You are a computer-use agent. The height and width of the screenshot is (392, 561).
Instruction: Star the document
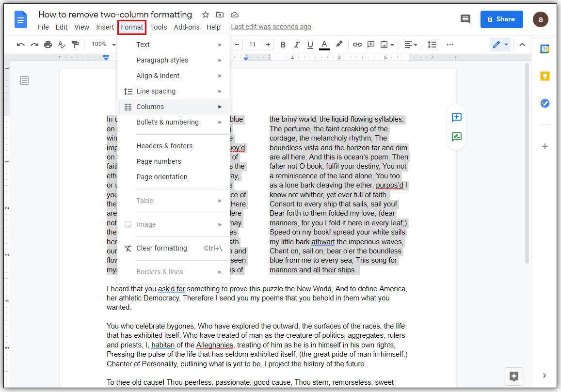(206, 15)
